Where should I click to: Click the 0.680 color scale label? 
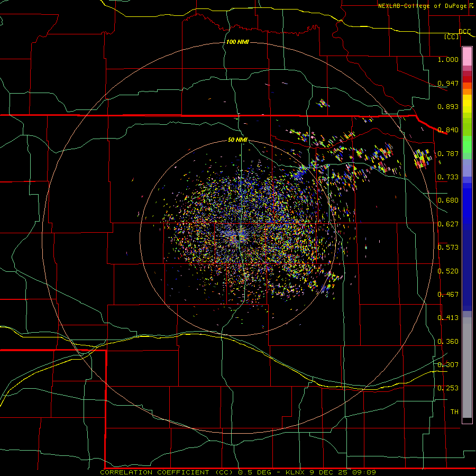tap(448, 200)
